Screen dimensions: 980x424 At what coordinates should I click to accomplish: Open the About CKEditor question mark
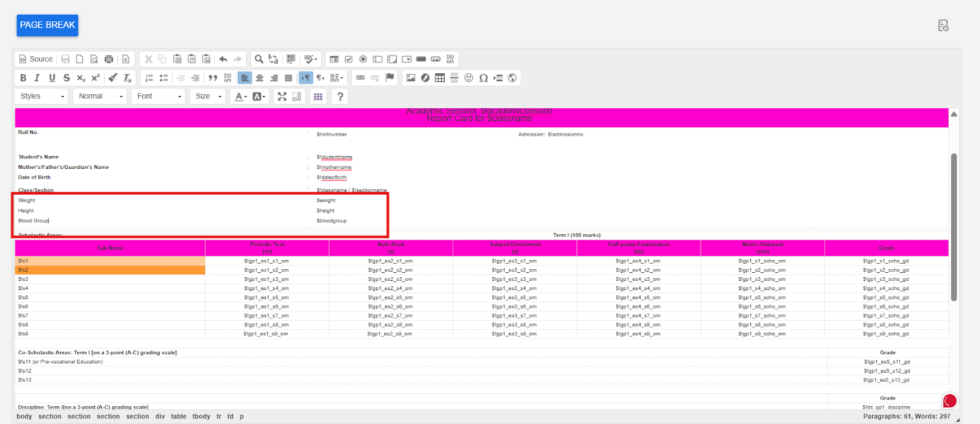[340, 96]
